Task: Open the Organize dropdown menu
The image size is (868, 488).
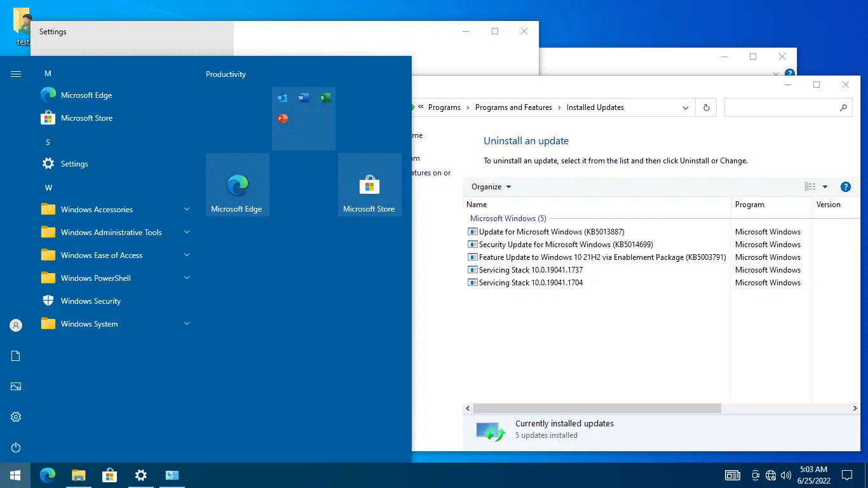Action: 491,187
